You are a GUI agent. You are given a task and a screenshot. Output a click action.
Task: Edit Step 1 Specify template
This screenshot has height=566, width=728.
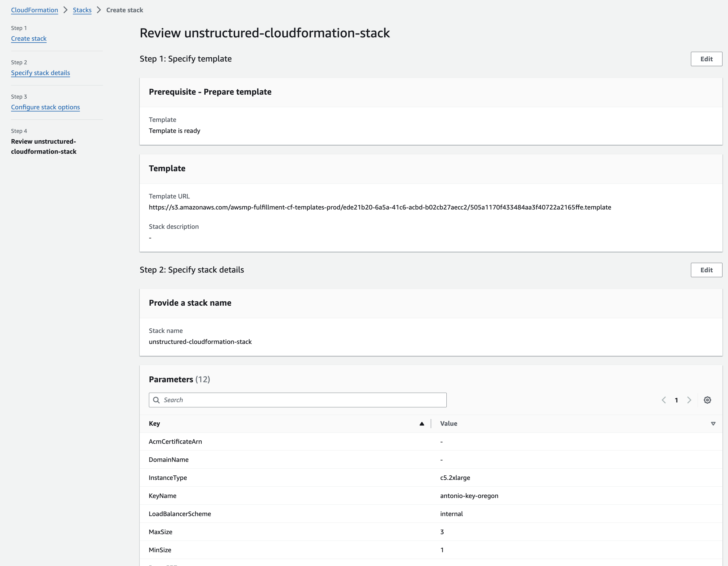(x=706, y=59)
